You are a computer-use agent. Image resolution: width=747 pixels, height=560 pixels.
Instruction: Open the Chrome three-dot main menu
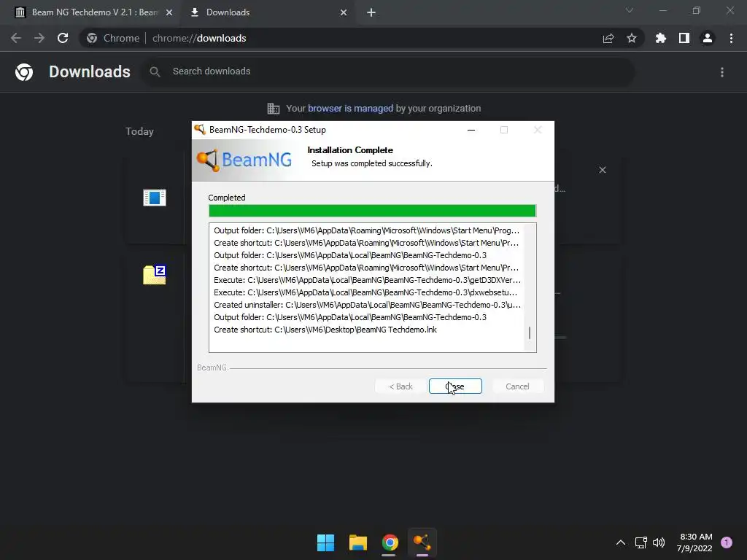[x=731, y=38]
